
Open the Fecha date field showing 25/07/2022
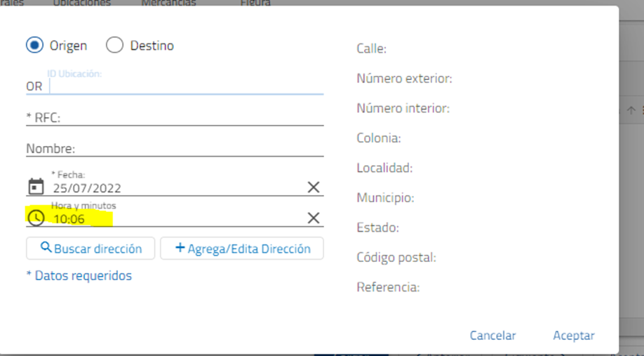[175, 188]
